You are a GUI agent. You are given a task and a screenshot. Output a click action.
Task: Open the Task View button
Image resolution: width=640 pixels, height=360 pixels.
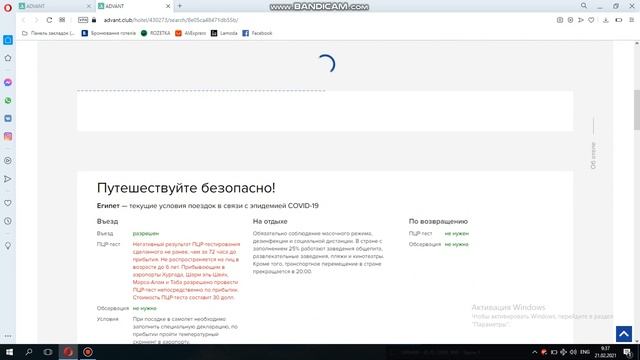[x=48, y=352]
